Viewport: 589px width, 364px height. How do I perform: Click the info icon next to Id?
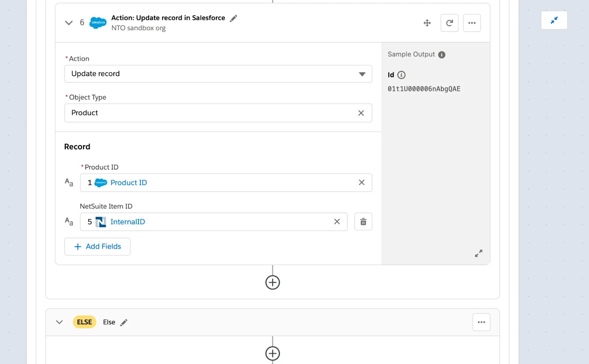point(401,75)
